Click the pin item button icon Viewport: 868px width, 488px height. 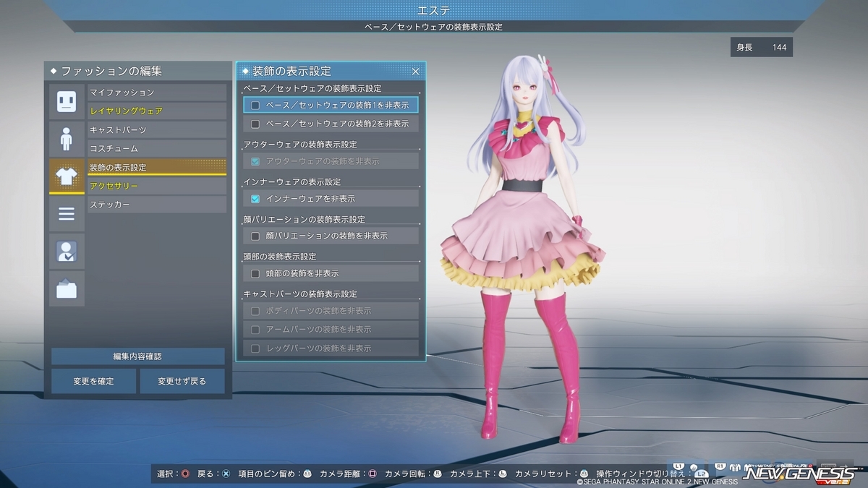tap(307, 474)
